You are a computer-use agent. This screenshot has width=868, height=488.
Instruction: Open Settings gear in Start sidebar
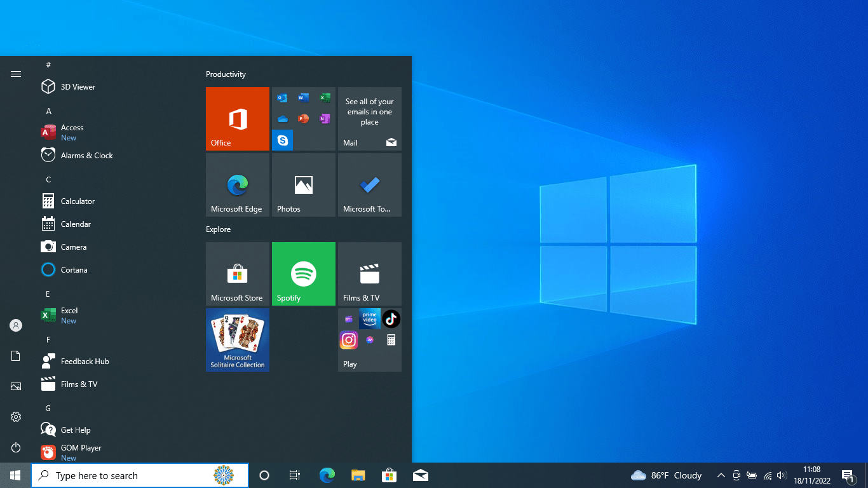click(16, 417)
